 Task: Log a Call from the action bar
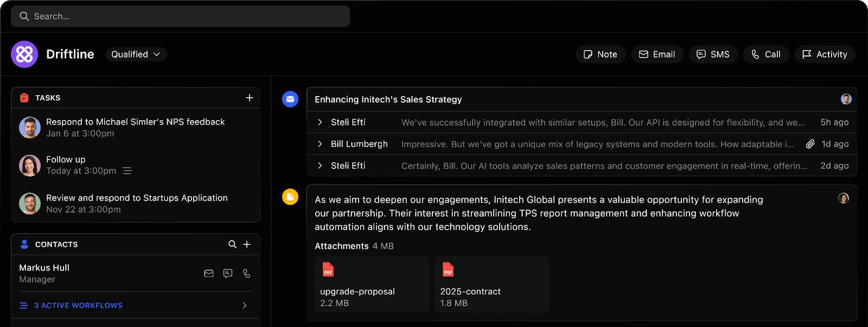tap(766, 54)
